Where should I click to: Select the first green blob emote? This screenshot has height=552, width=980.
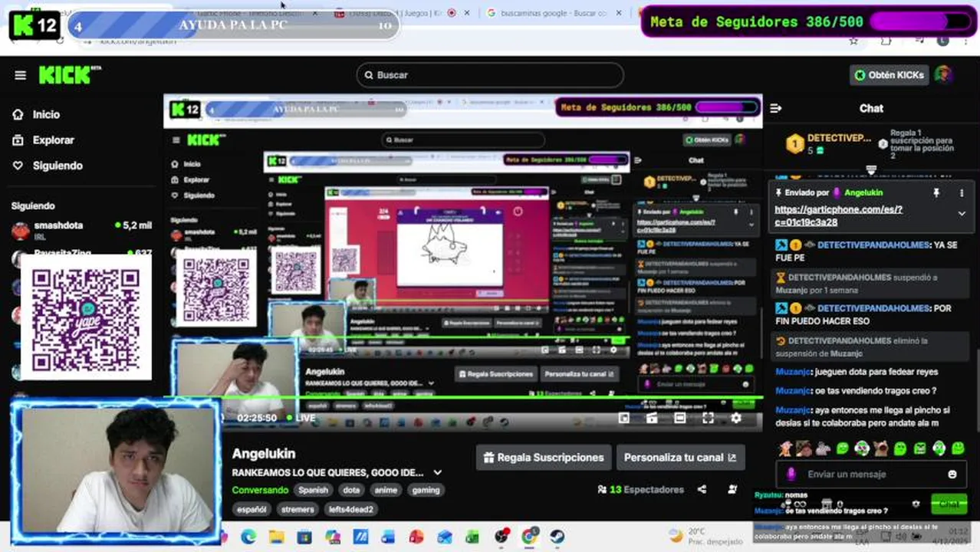(842, 449)
